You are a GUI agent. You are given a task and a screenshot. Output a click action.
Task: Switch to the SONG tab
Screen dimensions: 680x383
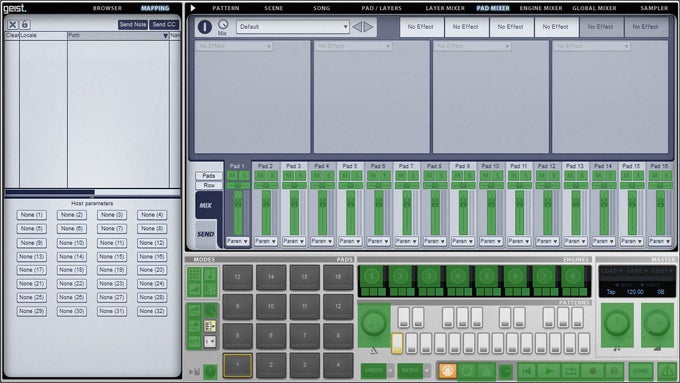[x=321, y=8]
